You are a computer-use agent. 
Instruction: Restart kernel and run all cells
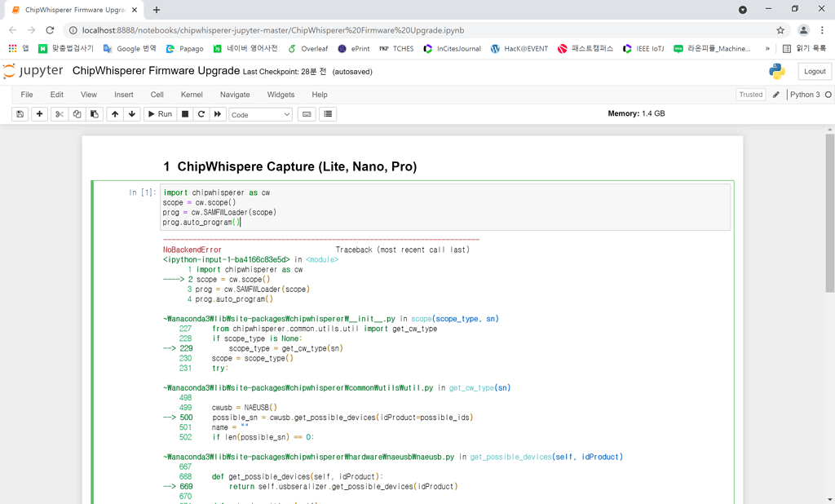point(216,114)
